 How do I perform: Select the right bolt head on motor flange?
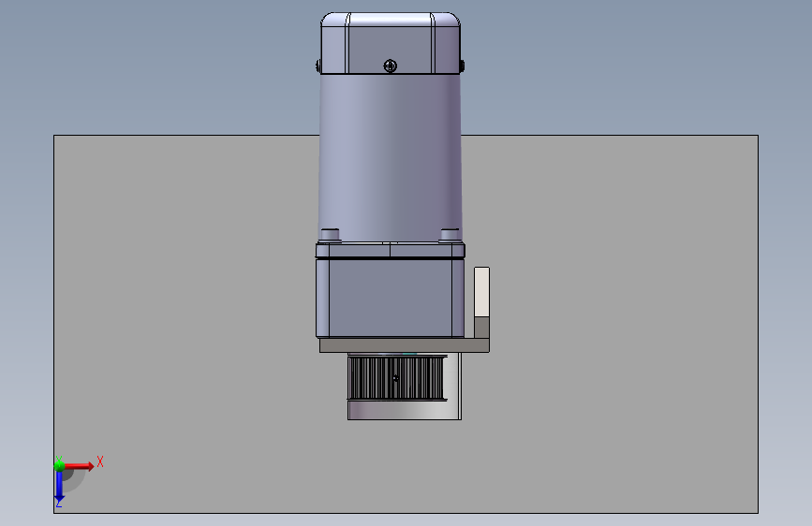(450, 235)
